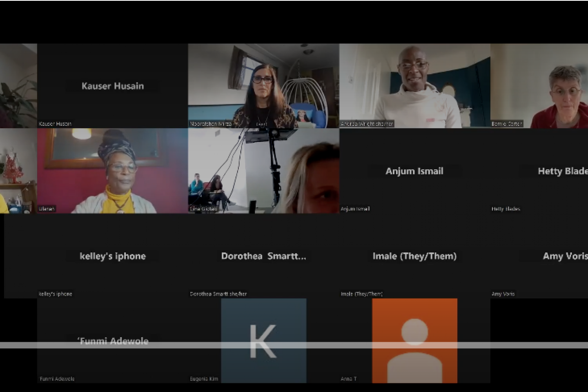The width and height of the screenshot is (588, 392).
Task: Click the Eugenia Kim name label
Action: (204, 379)
